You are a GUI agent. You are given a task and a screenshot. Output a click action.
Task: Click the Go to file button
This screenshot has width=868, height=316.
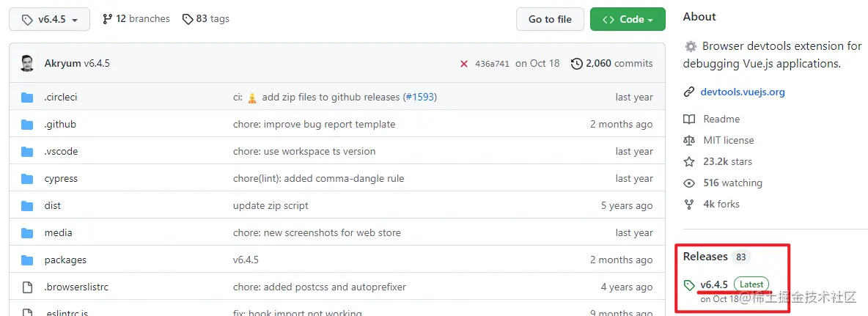550,20
